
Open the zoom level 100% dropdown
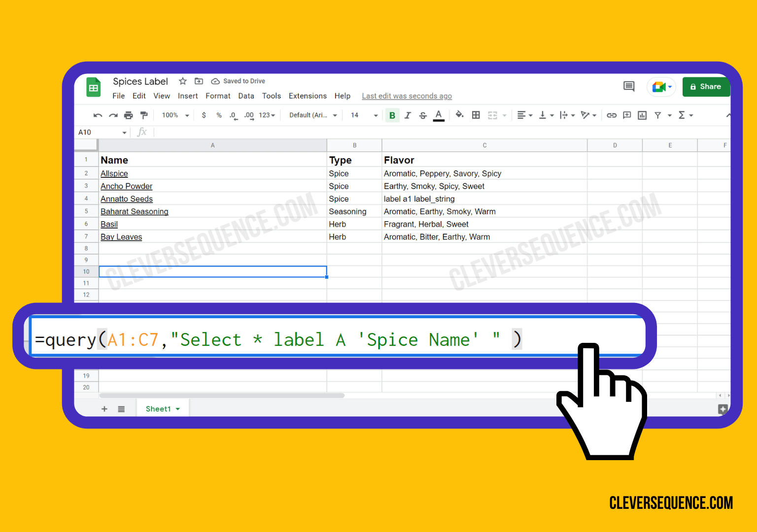click(x=172, y=115)
